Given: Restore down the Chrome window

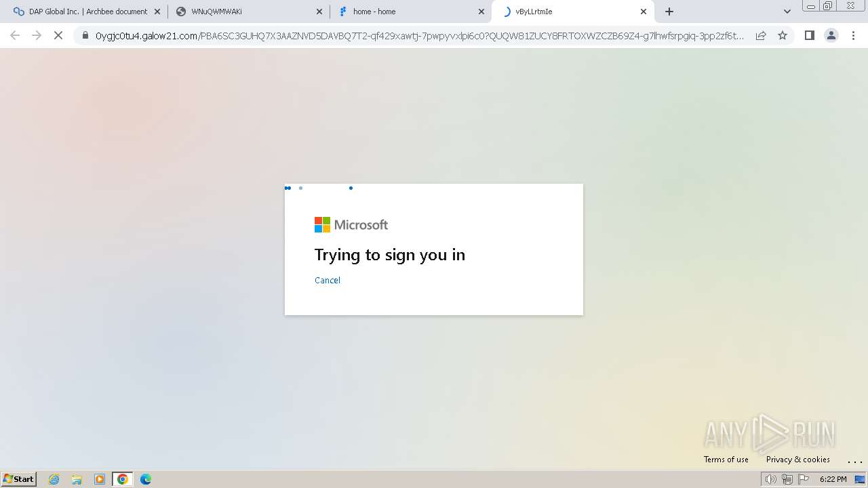Looking at the screenshot, I should tap(828, 6).
